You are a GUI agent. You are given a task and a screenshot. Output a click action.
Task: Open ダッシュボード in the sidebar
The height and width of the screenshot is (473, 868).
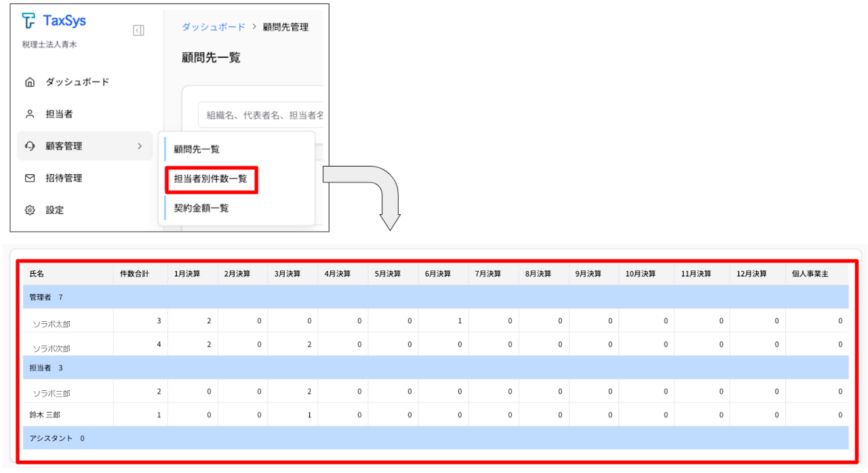(x=77, y=82)
